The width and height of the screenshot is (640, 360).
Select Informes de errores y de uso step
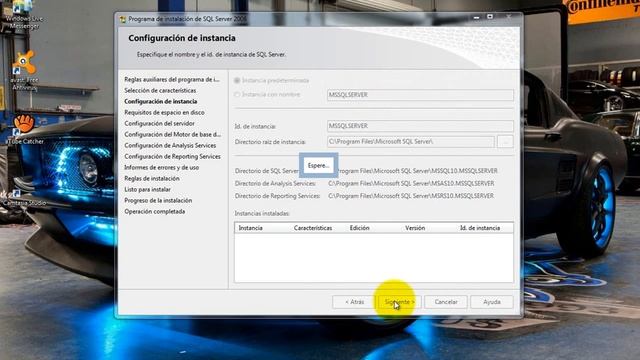[162, 168]
